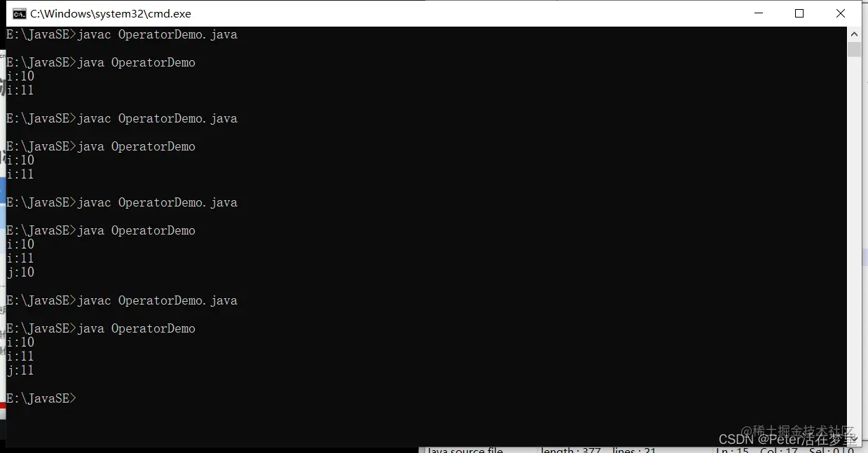Screen dimensions: 868x453
Task: Click the j:11 output line
Action: [20, 370]
